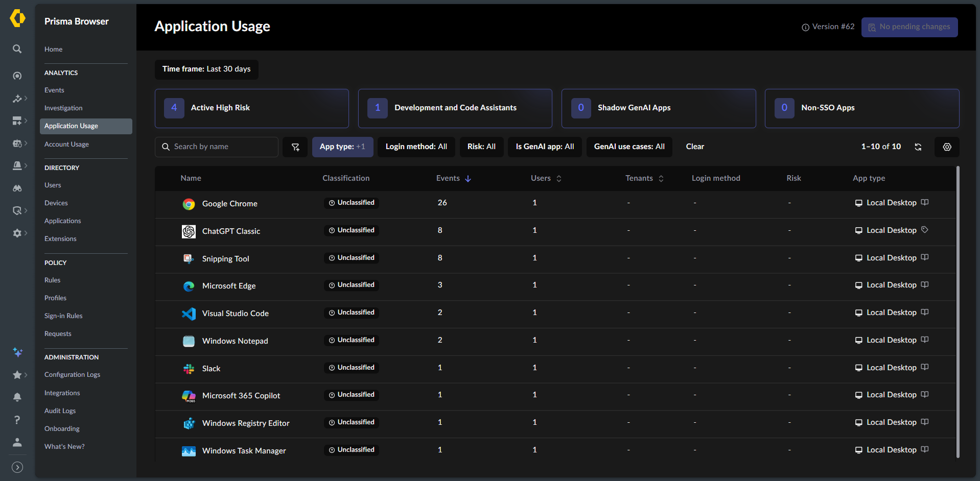Open the Risk filter dropdown
The width and height of the screenshot is (980, 481).
[481, 147]
